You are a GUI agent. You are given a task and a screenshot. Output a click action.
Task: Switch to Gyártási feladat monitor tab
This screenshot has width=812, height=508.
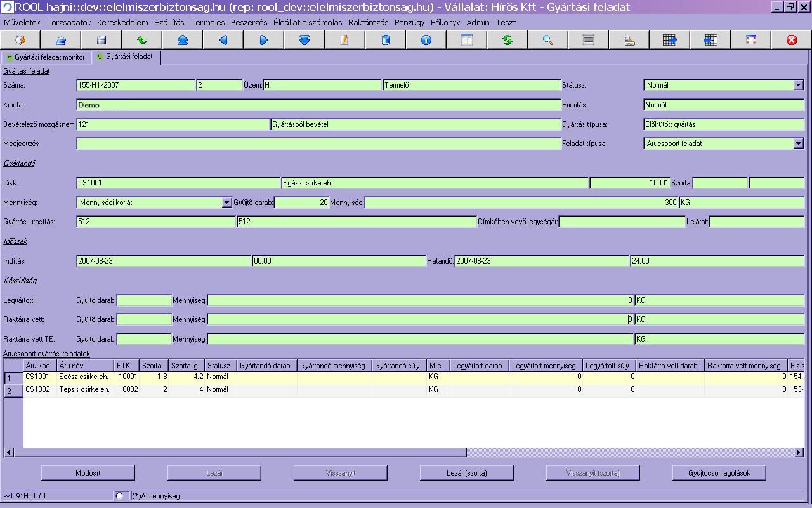pos(46,57)
